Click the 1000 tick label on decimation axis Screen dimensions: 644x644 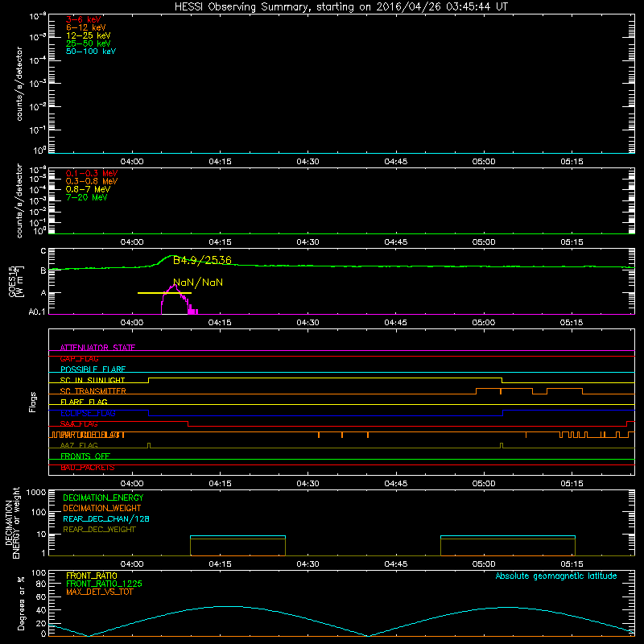click(x=36, y=493)
